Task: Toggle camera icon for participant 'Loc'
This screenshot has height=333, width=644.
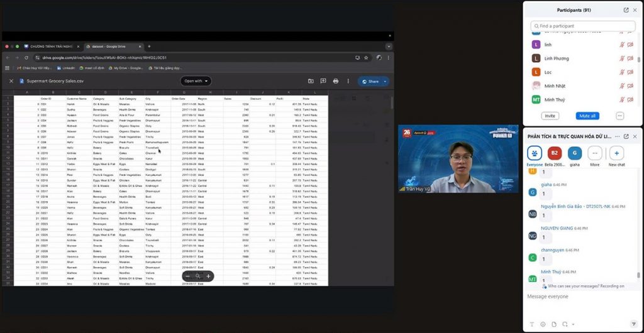Action: [x=630, y=72]
